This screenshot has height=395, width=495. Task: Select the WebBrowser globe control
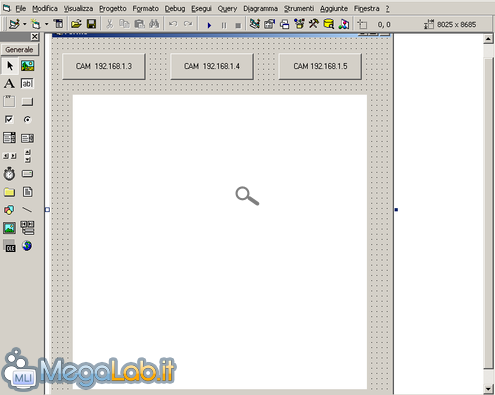tap(27, 246)
